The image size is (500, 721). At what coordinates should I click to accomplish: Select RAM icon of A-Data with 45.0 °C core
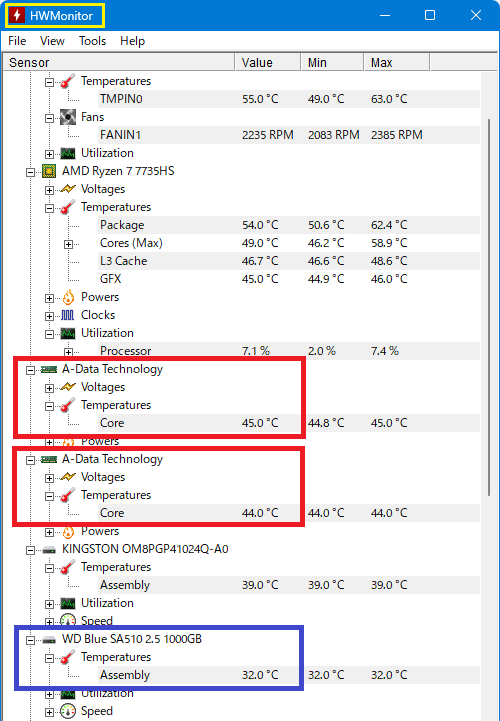point(49,369)
